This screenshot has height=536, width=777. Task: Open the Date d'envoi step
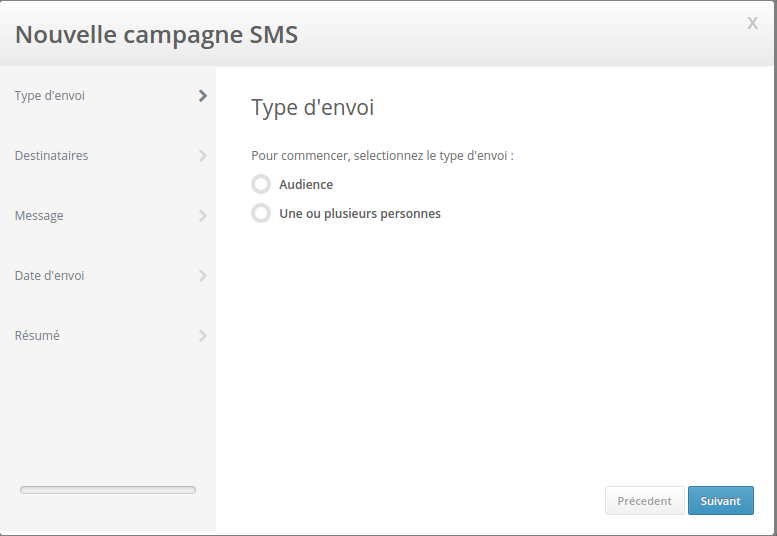50,276
